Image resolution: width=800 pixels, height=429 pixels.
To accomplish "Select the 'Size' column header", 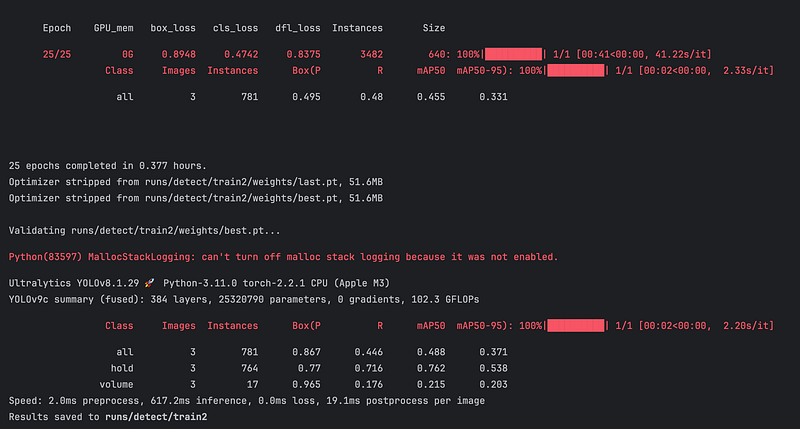I will [x=434, y=28].
